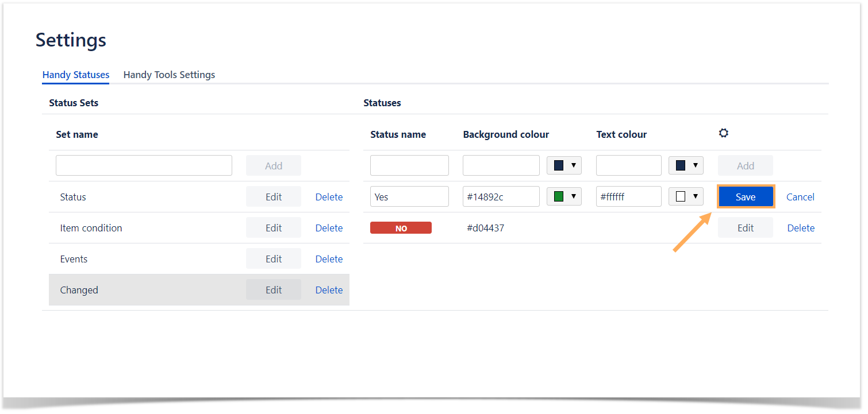Expand new status text colour dropdown
868x414 pixels.
pos(686,166)
